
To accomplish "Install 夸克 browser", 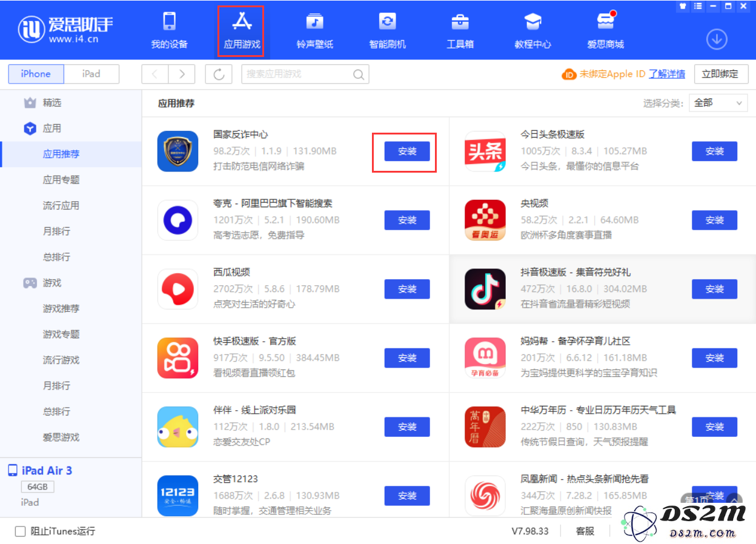I will 407,221.
